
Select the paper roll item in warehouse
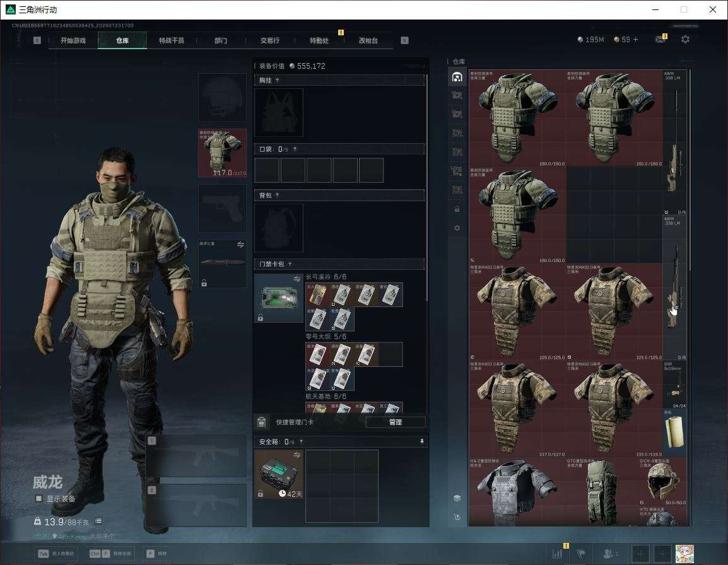(x=674, y=433)
